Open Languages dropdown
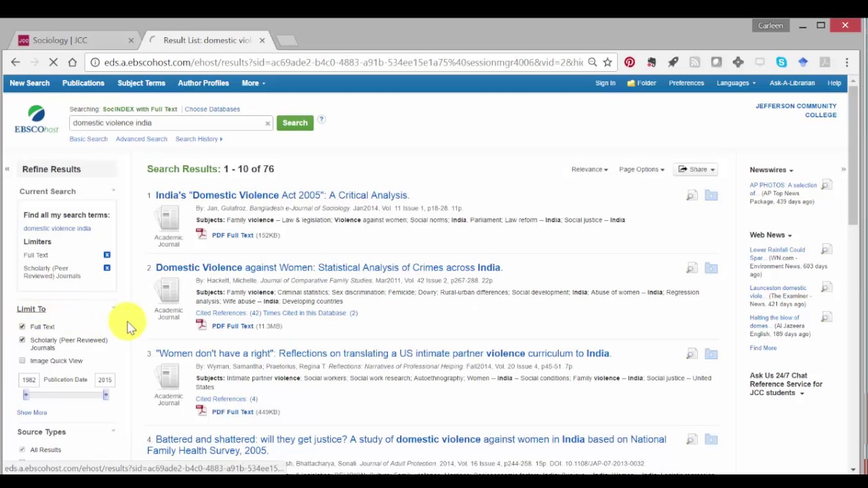This screenshot has height=488, width=868. tap(736, 83)
